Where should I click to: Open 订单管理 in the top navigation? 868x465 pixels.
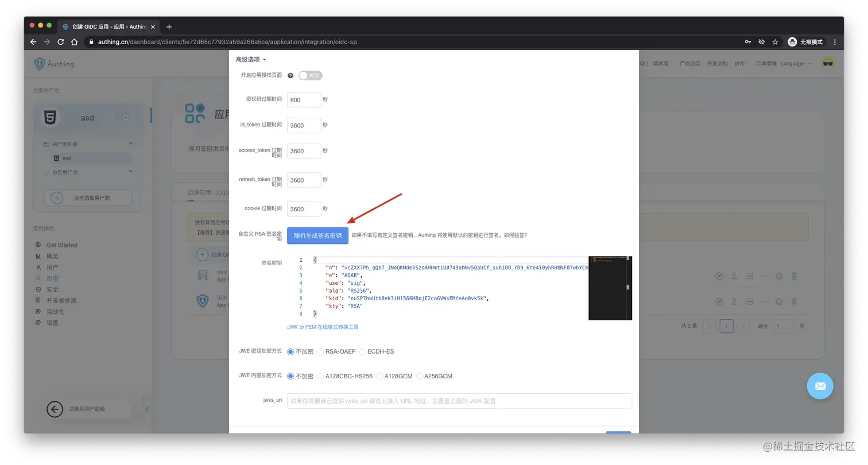point(766,64)
